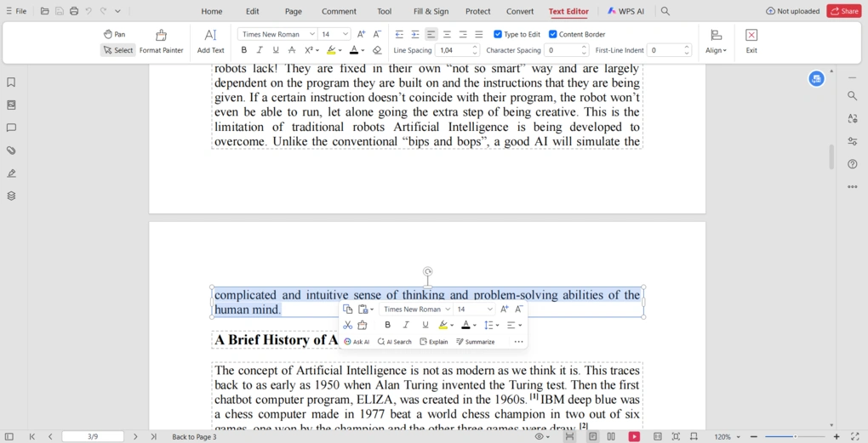Open the attachments paperclip panel
The image size is (868, 443).
click(x=11, y=151)
